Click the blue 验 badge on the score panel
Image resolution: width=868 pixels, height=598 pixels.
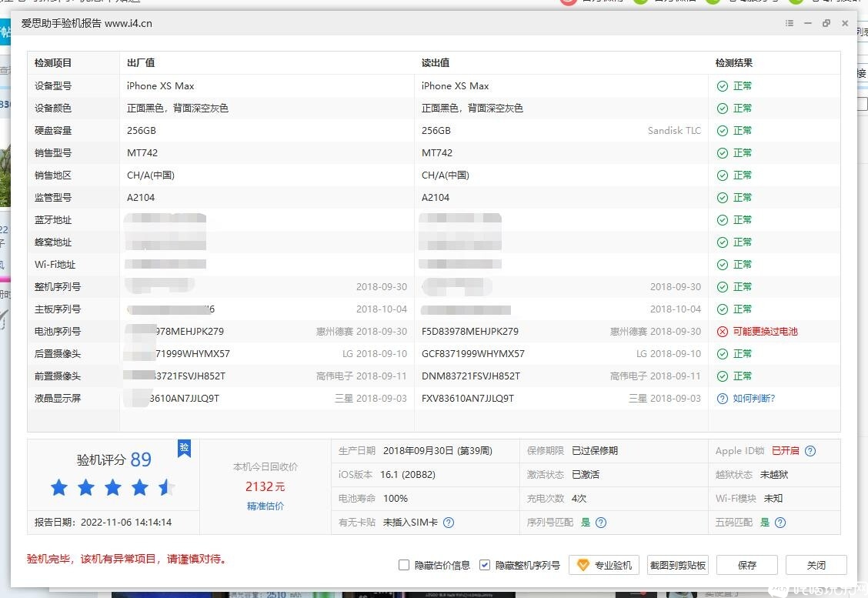pos(185,448)
